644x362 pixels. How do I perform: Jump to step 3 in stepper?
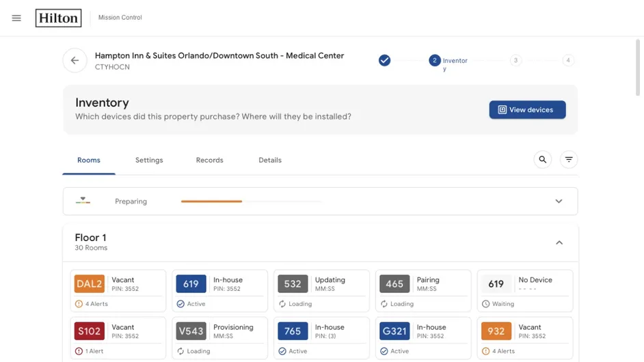(516, 60)
